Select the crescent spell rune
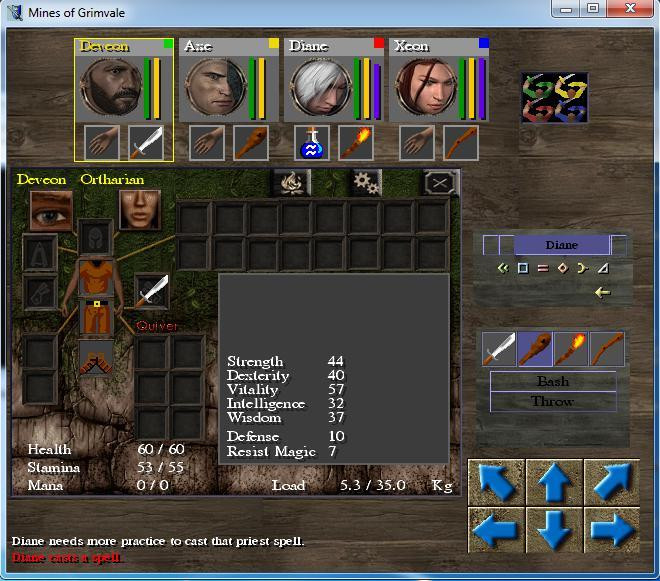This screenshot has height=581, width=660. [583, 268]
